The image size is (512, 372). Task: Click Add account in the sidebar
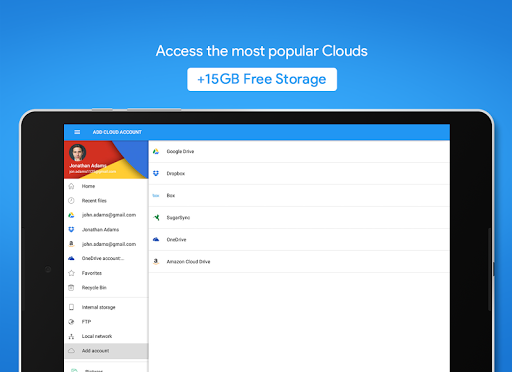point(106,351)
